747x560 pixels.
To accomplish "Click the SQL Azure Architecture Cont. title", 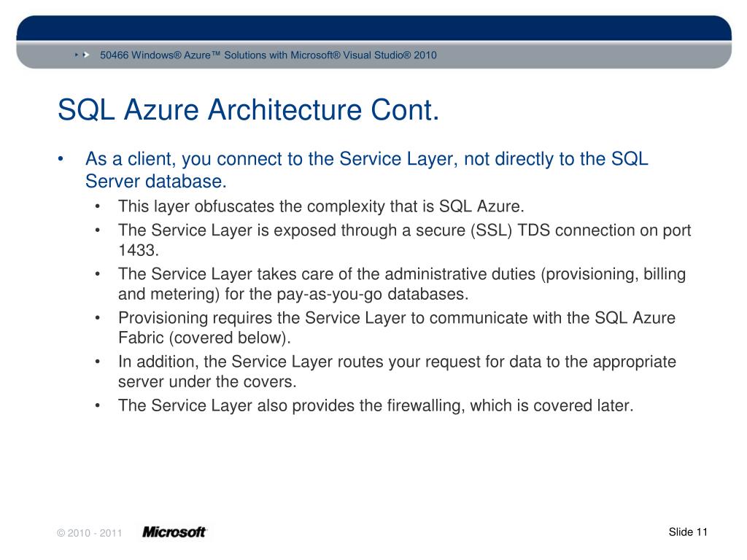I will pos(248,109).
